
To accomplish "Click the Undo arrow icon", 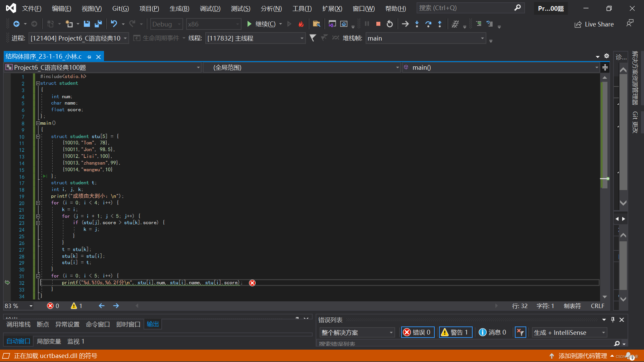I will pos(114,24).
